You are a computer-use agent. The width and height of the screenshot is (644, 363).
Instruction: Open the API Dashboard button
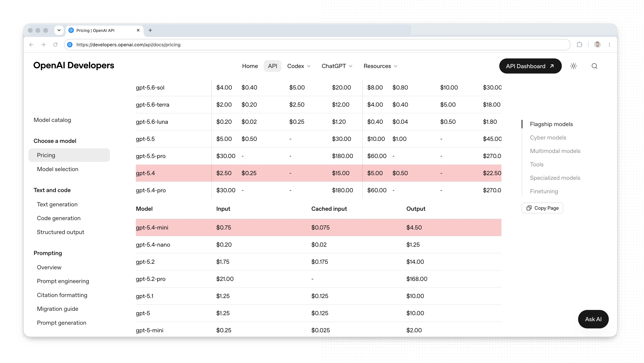click(530, 66)
